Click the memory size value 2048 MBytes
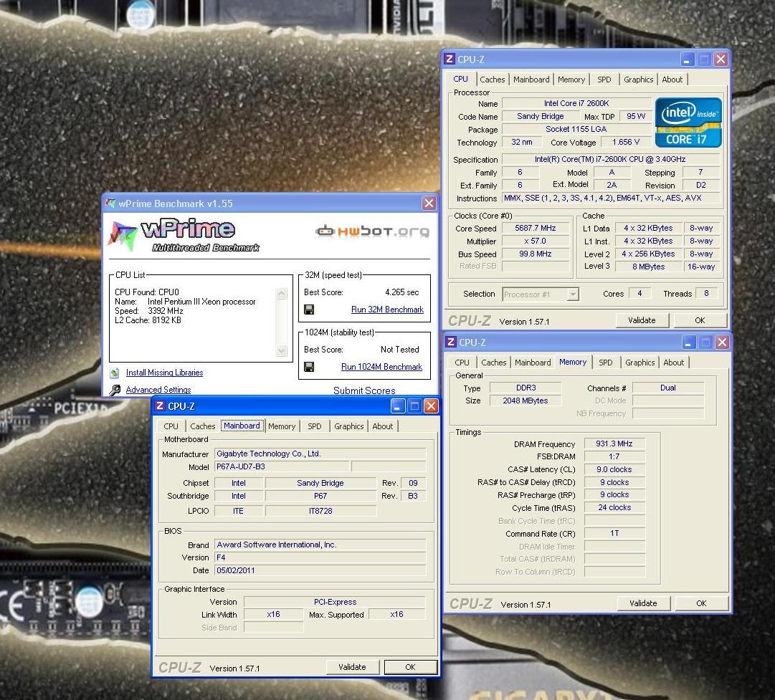Image resolution: width=775 pixels, height=700 pixels. (x=526, y=401)
